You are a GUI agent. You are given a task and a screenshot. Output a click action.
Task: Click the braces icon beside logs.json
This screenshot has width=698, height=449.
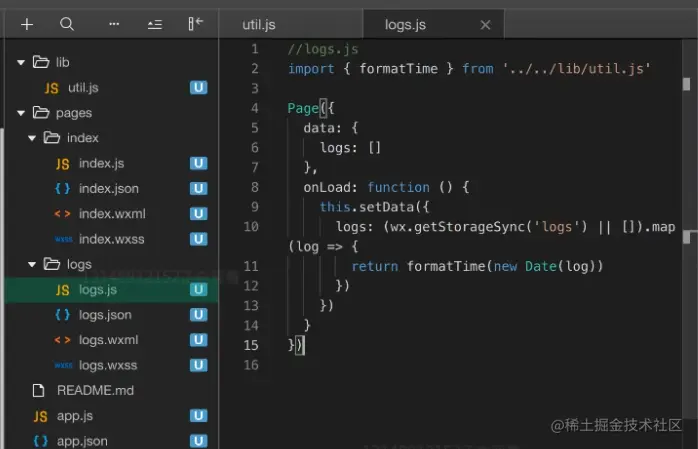pos(62,315)
